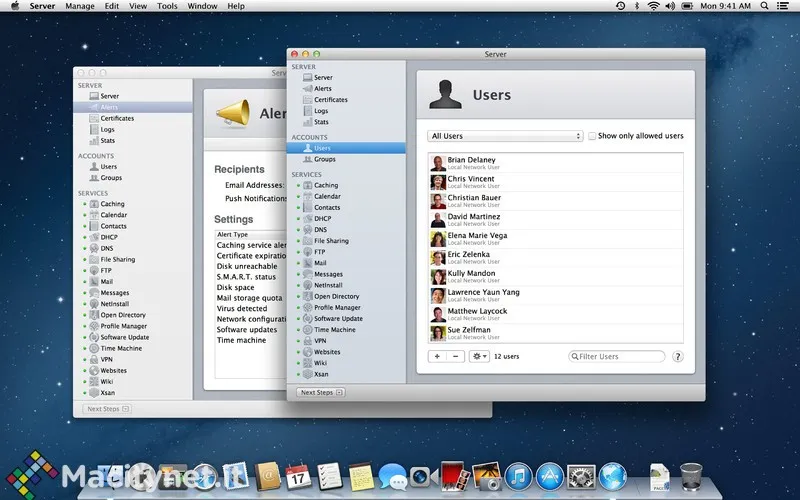Select Certificates in the front Server sidebar
This screenshot has height=500, width=800.
(x=330, y=100)
